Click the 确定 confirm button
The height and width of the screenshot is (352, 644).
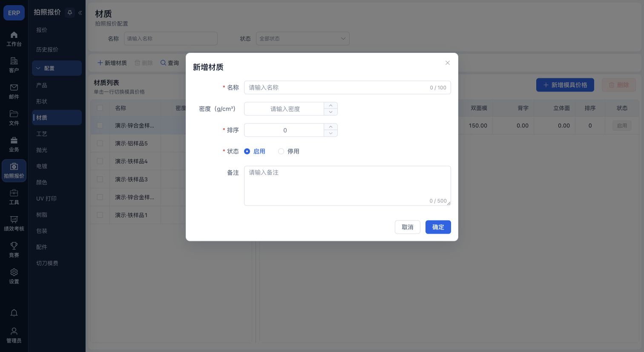coord(438,227)
